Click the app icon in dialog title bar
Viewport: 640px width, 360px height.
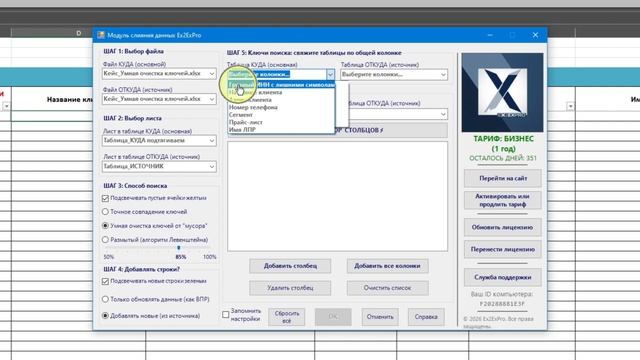101,35
